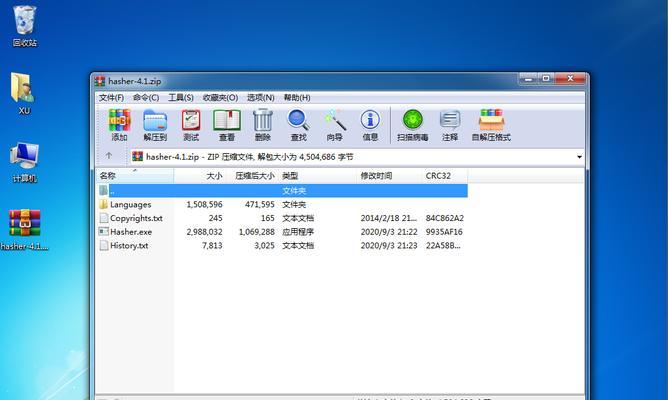The image size is (668, 400).
Task: Click the 自解压格式 (SFX) toolbar icon
Action: point(491,121)
